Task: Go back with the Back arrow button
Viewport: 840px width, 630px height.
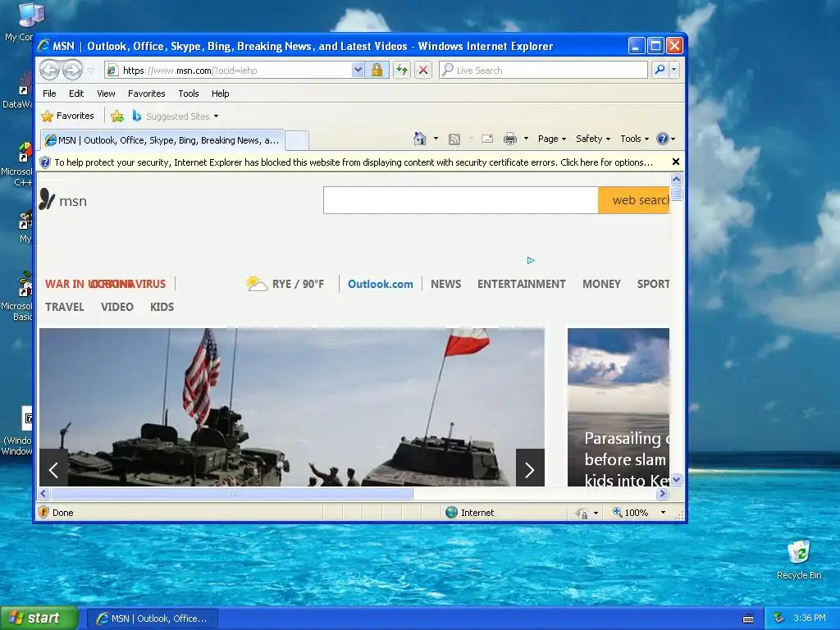Action: [49, 71]
